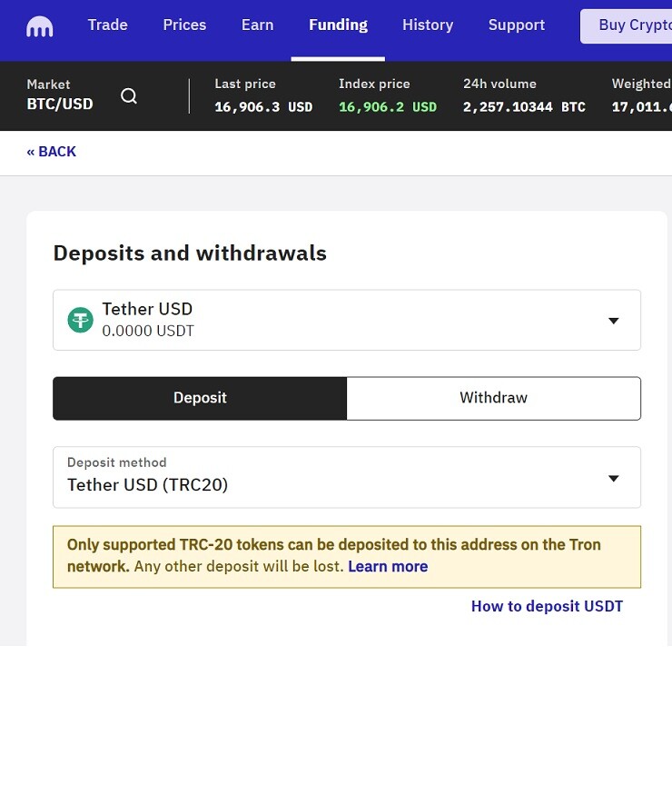Open the History menu
Screen dimensions: 672x785
tap(428, 25)
